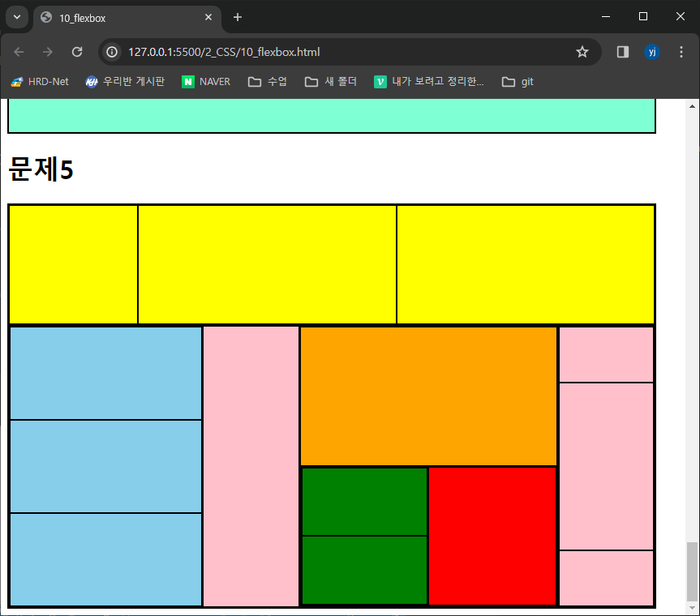Open the browser side panel icon
Image resolution: width=700 pixels, height=616 pixels.
(621, 51)
